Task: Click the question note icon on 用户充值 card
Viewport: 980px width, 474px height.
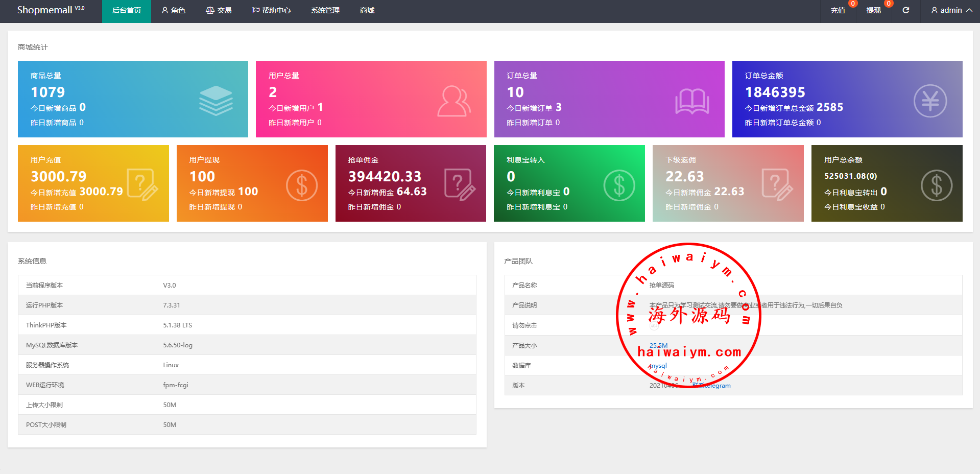Action: 142,184
